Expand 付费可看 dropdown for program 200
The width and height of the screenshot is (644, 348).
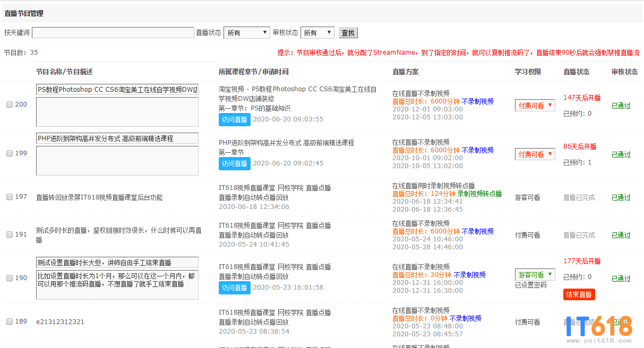click(x=535, y=106)
